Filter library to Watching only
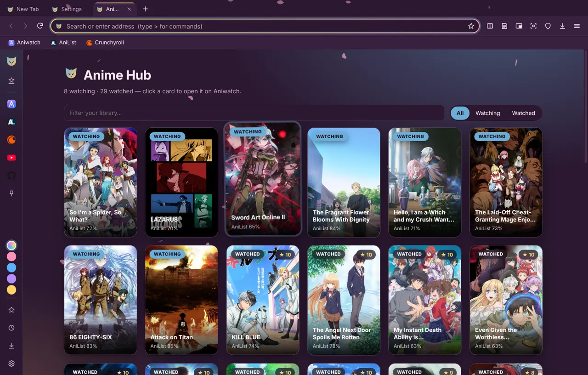This screenshot has height=375, width=588. pos(487,113)
